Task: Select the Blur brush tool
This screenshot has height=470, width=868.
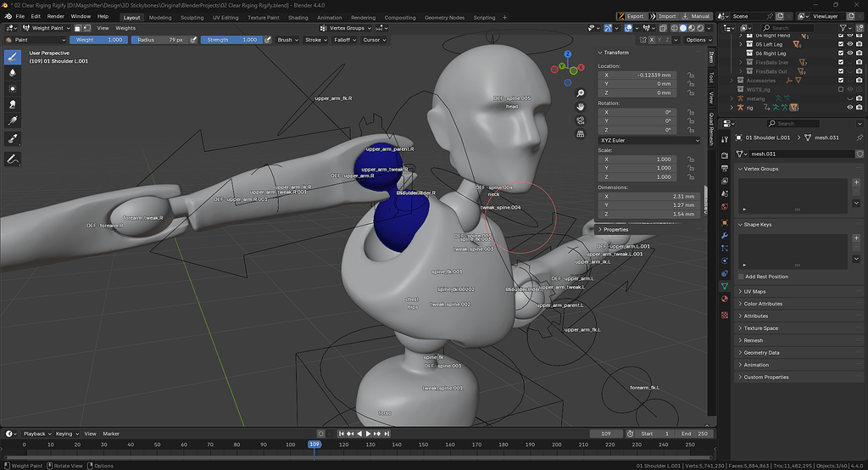Action: click(x=12, y=73)
